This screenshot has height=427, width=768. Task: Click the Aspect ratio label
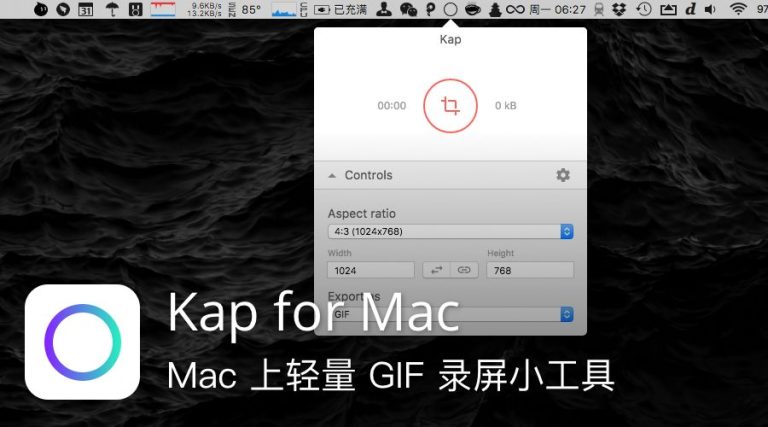pos(361,214)
